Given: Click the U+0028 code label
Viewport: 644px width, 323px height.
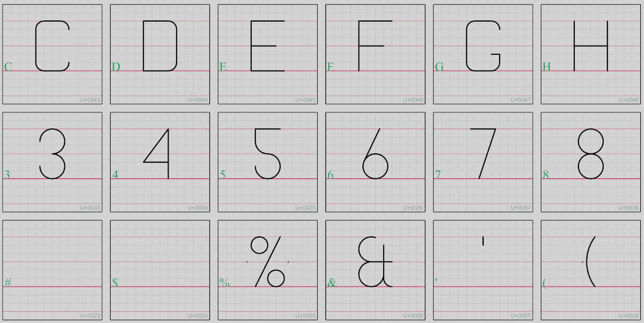Looking at the screenshot, I should pyautogui.click(x=628, y=315).
